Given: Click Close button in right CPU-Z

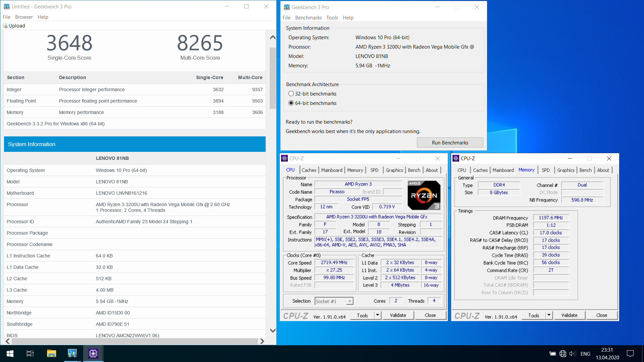Looking at the screenshot, I should coord(601,315).
